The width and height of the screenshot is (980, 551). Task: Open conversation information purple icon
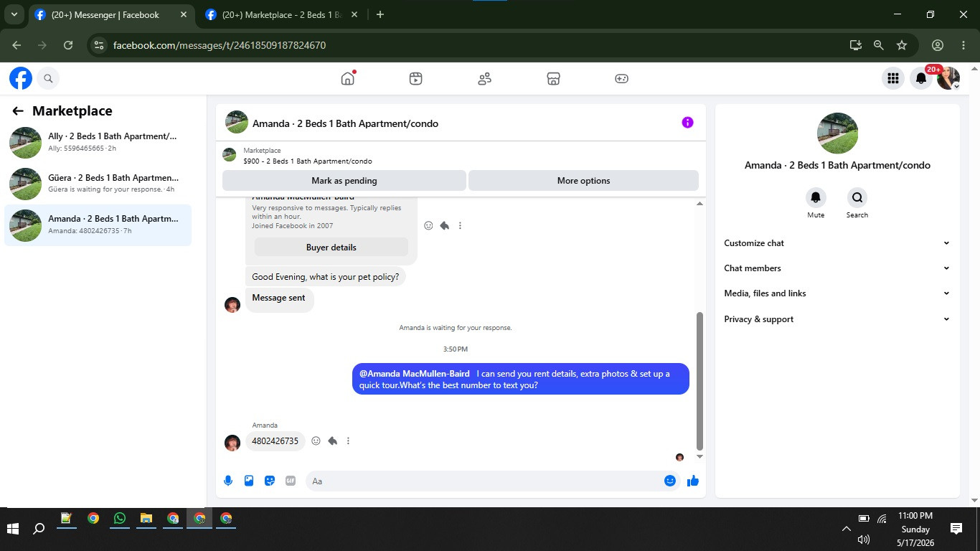pos(687,123)
